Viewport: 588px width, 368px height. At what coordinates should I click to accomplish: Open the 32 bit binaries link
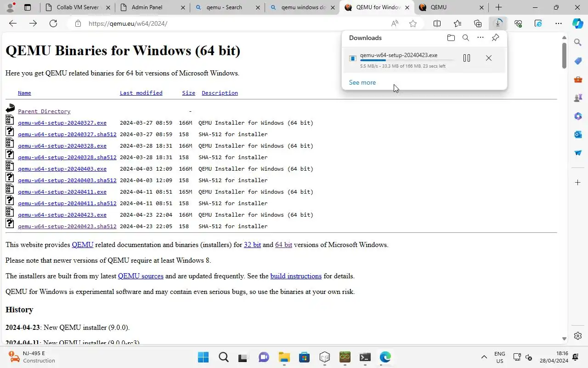click(x=252, y=245)
